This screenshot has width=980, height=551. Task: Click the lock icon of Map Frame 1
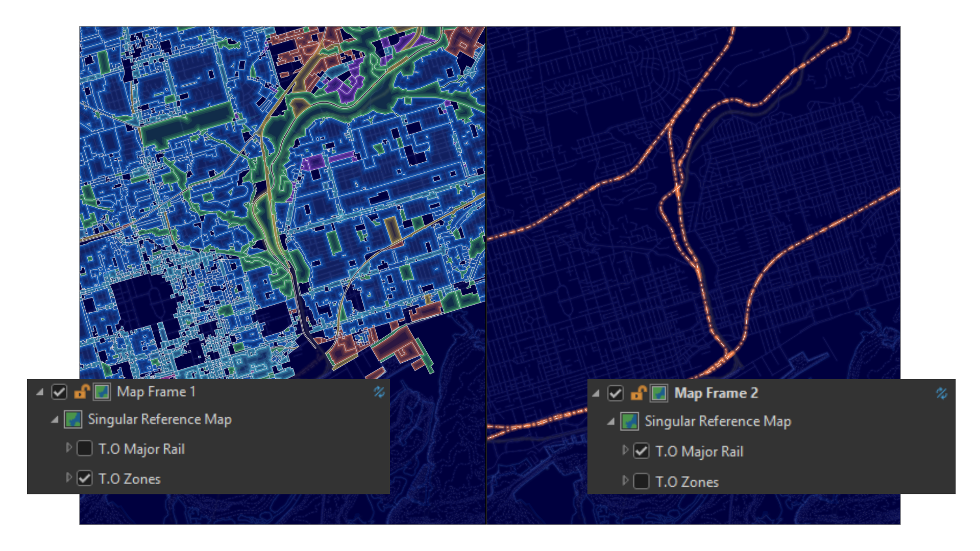pos(82,392)
